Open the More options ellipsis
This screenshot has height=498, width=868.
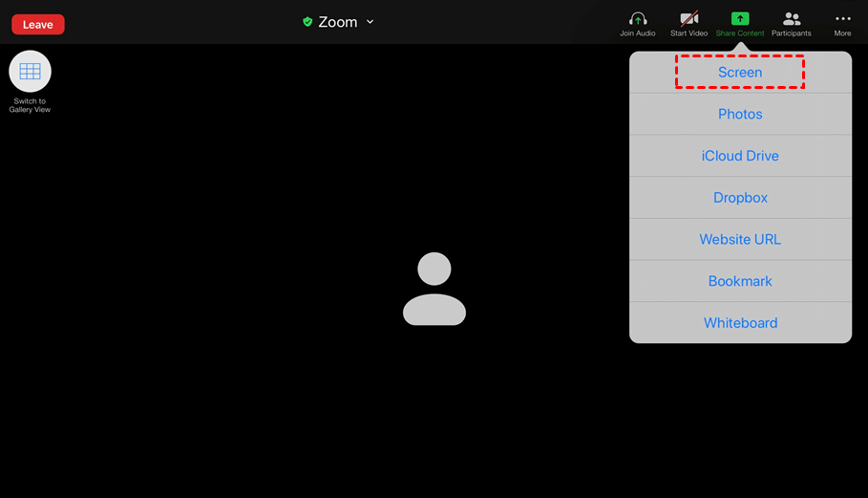click(842, 19)
